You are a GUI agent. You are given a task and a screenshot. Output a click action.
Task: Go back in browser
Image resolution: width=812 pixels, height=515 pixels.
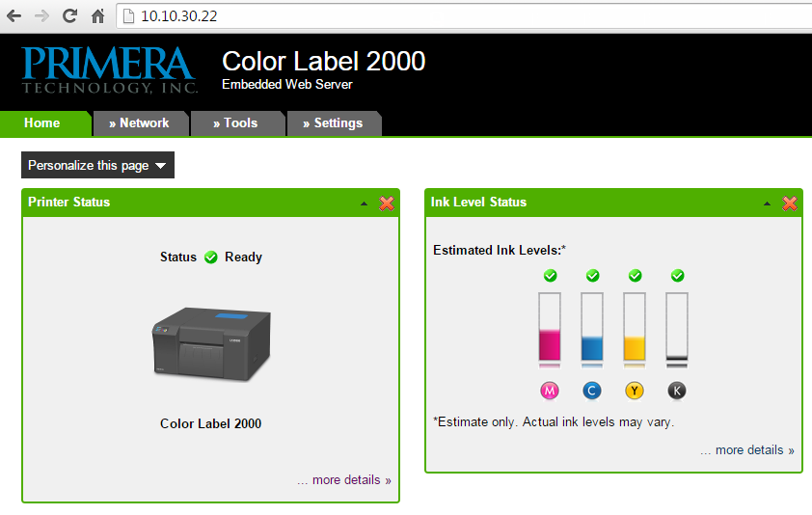click(x=14, y=16)
